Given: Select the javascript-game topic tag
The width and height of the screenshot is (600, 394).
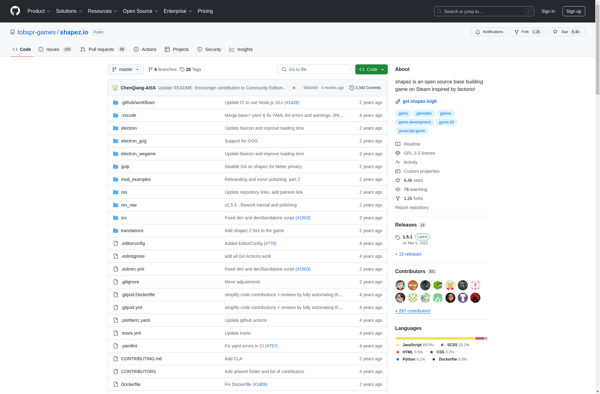Looking at the screenshot, I should [411, 131].
